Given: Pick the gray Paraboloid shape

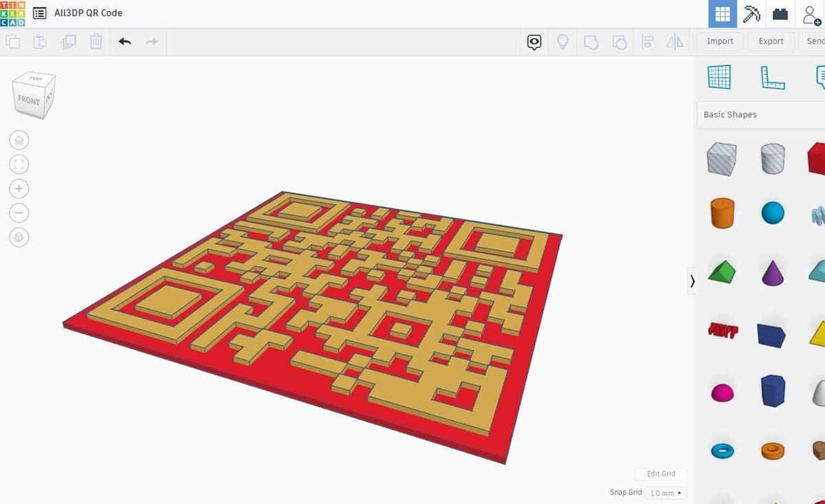Looking at the screenshot, I should [819, 393].
